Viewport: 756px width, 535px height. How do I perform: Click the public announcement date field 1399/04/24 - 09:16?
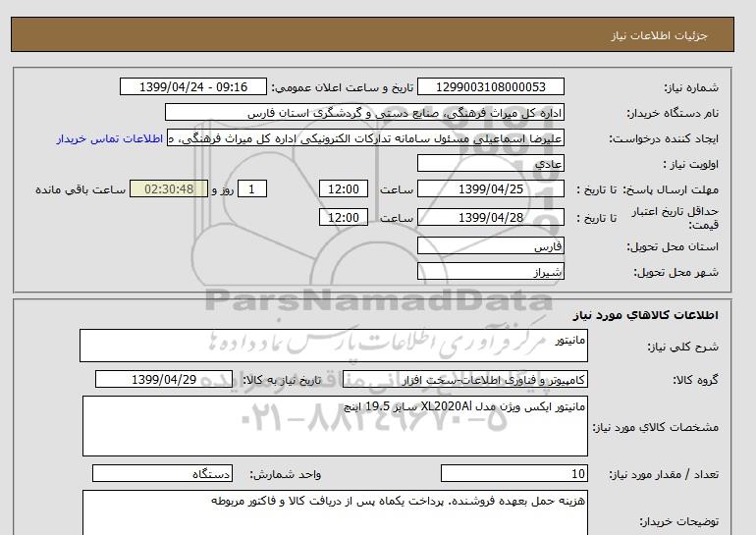tap(192, 86)
